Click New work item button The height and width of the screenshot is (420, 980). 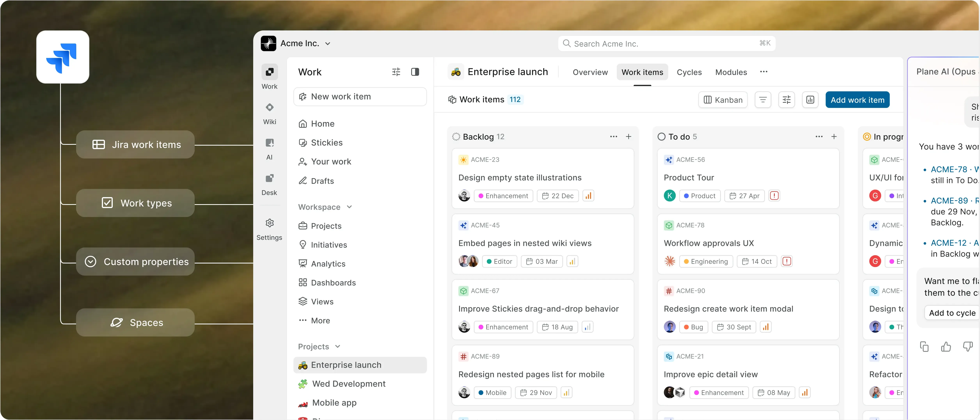(x=360, y=97)
